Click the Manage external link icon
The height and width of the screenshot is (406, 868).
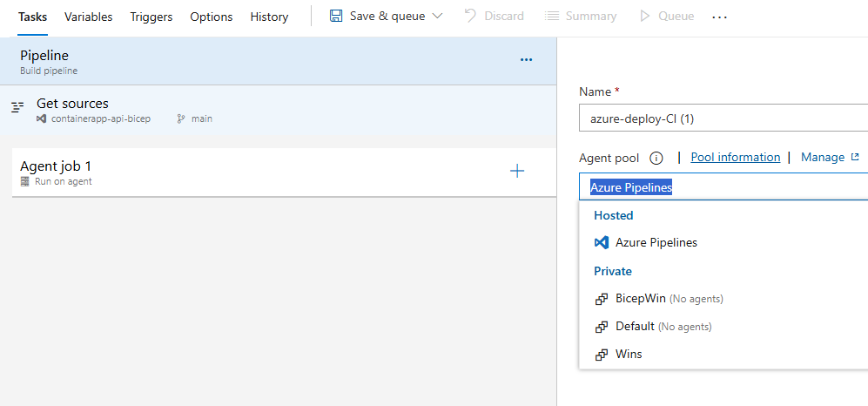click(855, 158)
